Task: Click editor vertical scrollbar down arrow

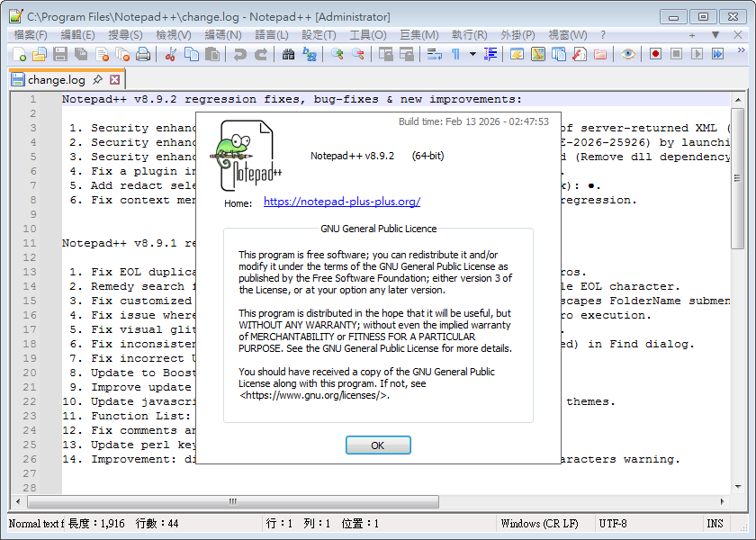Action: click(738, 487)
